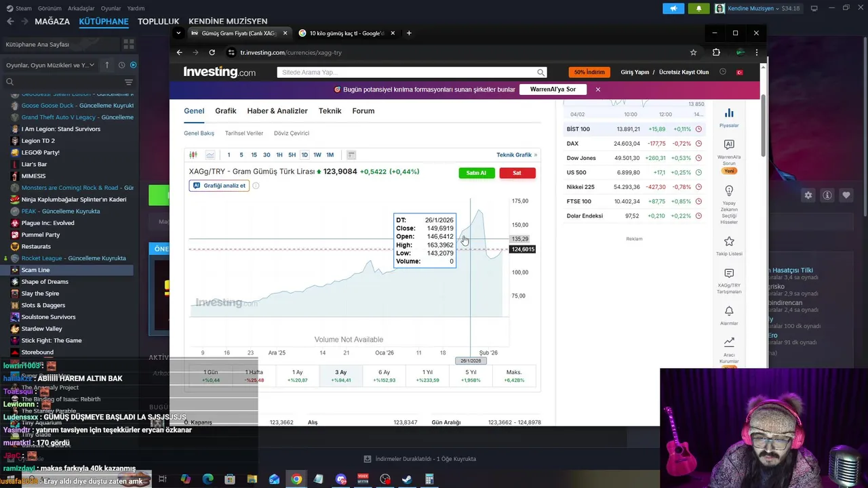The width and height of the screenshot is (868, 488).
Task: Set chart interval to 1D
Action: (304, 155)
